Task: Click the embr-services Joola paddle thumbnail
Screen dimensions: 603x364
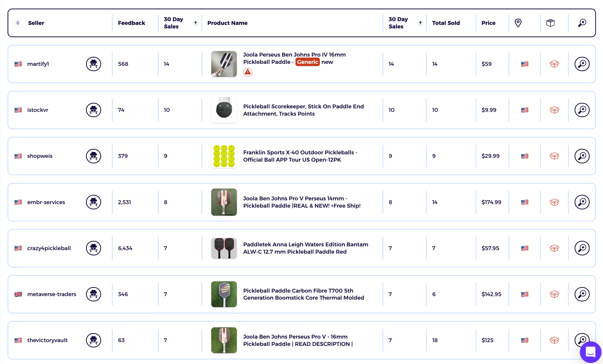Action: point(224,202)
